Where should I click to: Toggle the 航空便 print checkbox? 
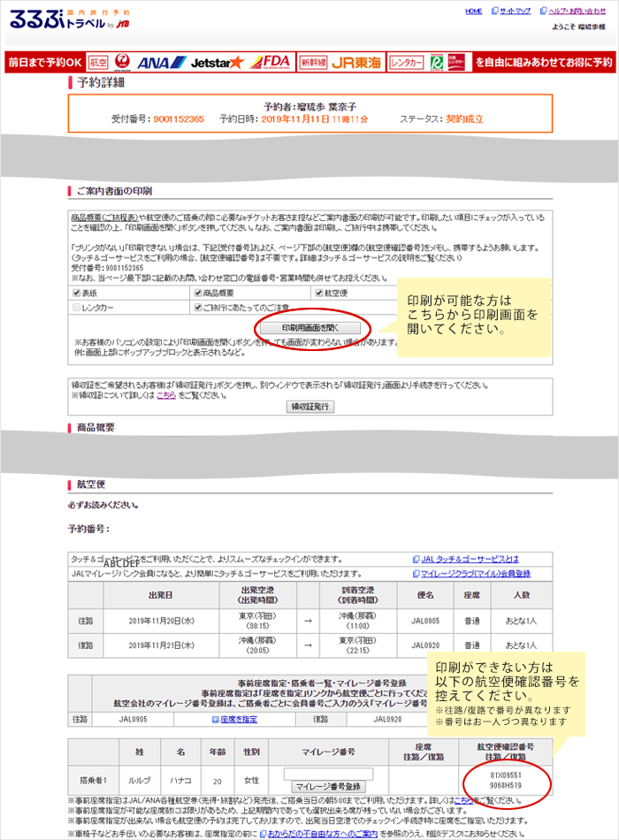click(x=318, y=294)
